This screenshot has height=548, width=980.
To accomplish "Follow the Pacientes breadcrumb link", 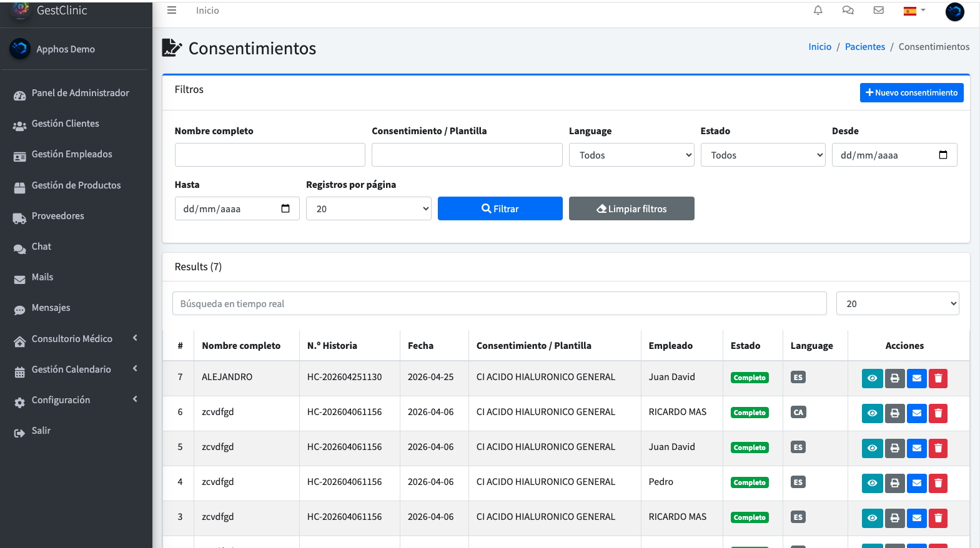I will [864, 47].
